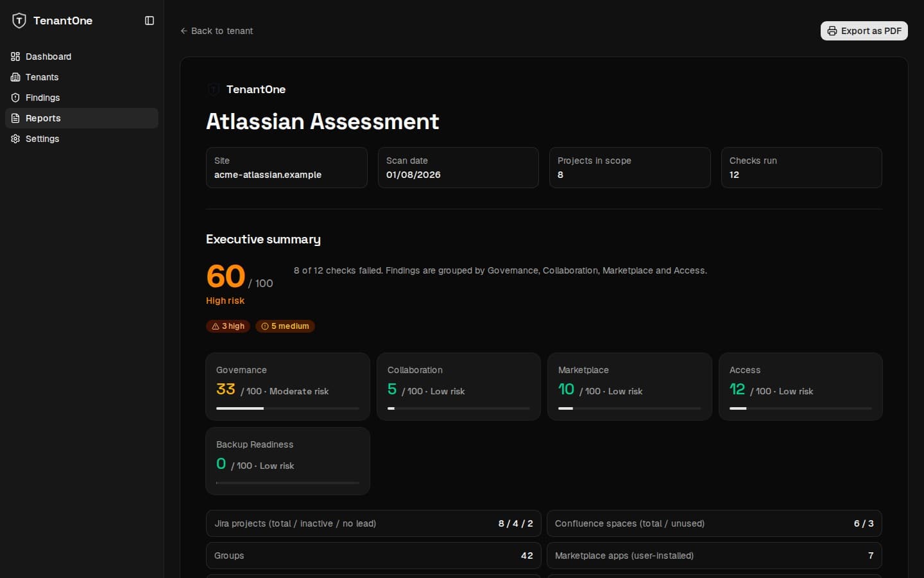The image size is (924, 578).
Task: Click the warning triangle in 3 high badge
Action: pos(216,326)
